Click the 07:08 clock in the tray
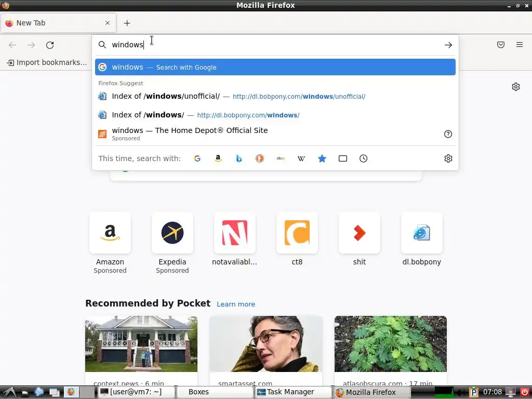532x399 pixels. coord(493,392)
